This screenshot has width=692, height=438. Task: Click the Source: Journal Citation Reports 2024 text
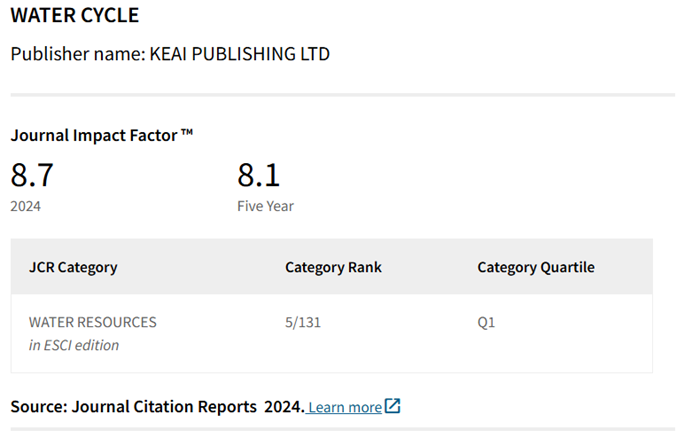click(157, 407)
